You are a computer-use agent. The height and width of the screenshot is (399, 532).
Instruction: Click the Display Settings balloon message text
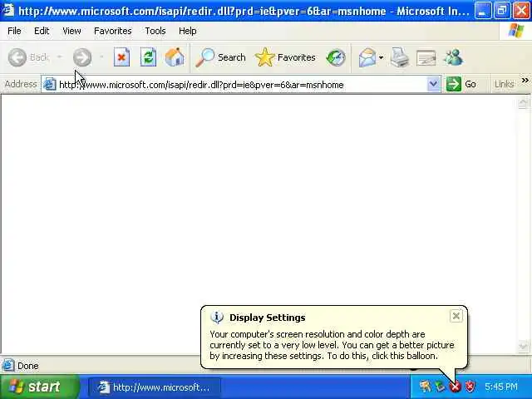point(332,345)
